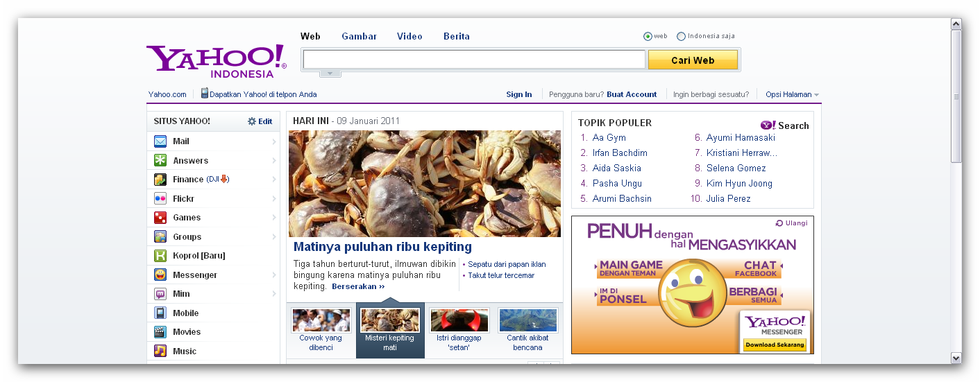Select the Indonesia saja radio button

[x=681, y=36]
